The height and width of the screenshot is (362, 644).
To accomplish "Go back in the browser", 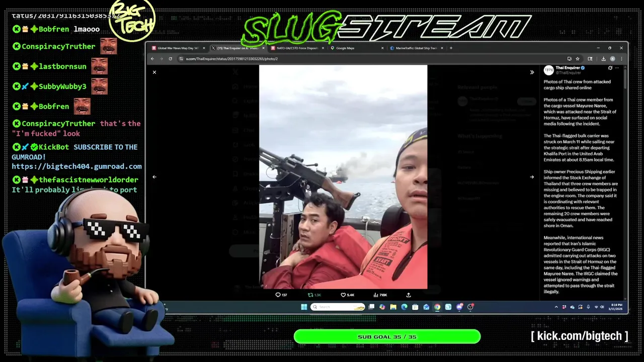I will point(152,59).
